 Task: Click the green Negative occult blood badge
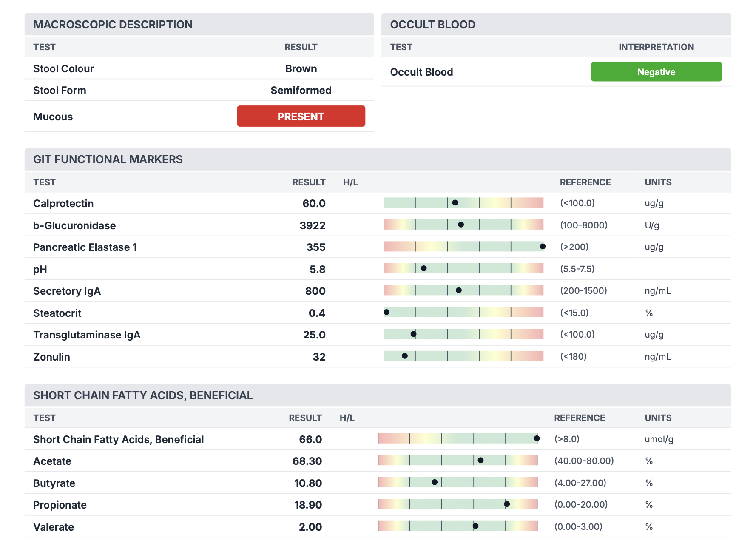(656, 72)
